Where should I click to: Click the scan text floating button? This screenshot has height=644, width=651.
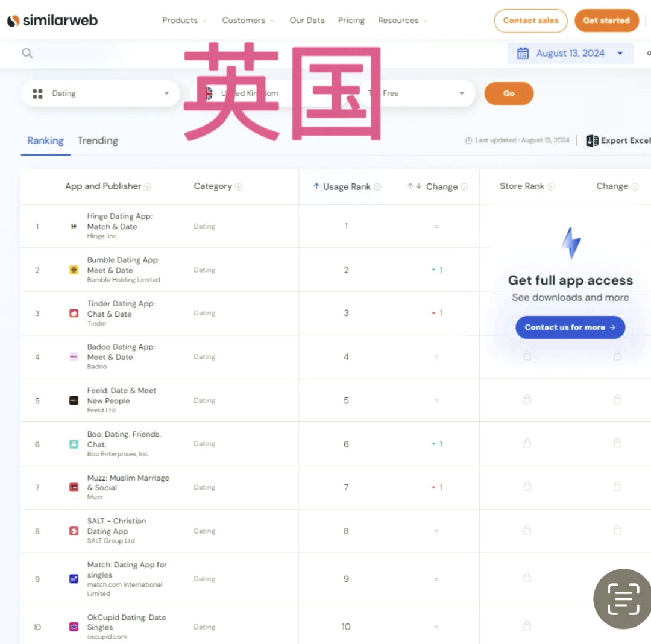tap(623, 599)
